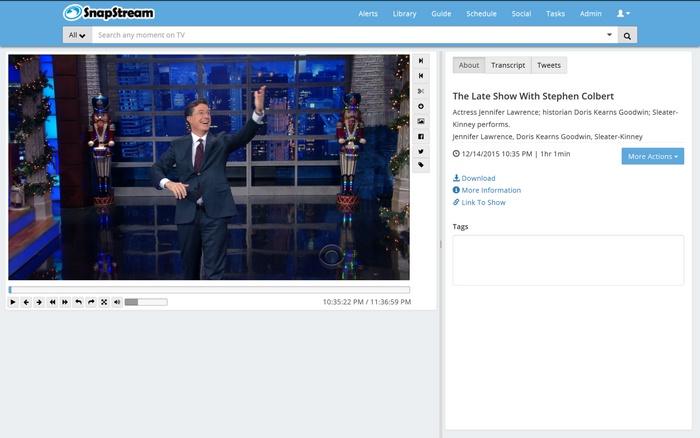Open the Admin menu
Viewport: 700px width, 438px height.
click(591, 14)
